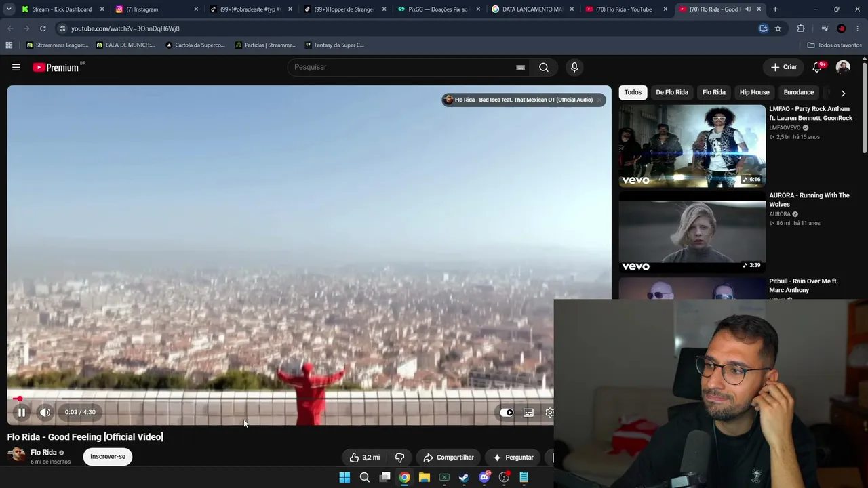Click the Pesquisar search field

click(x=403, y=67)
